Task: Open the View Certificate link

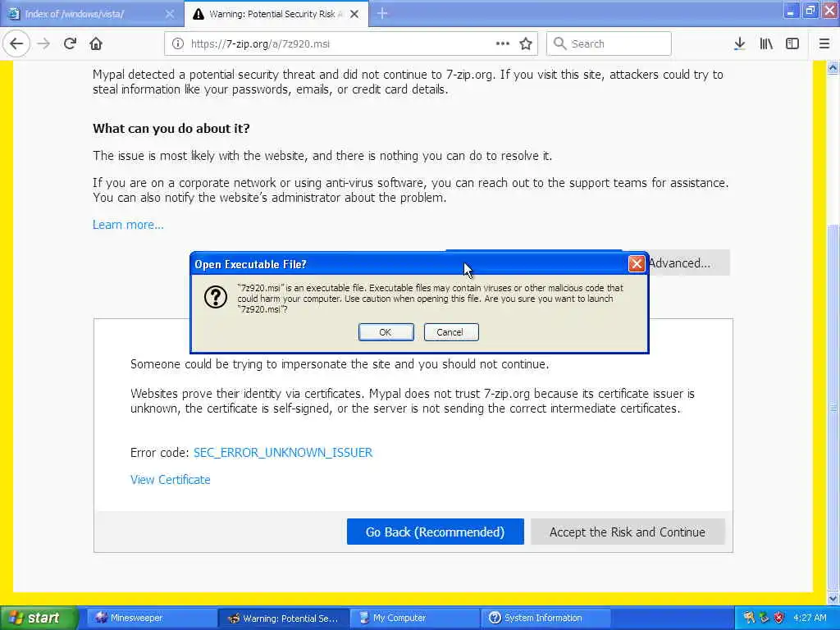Action: 171,480
